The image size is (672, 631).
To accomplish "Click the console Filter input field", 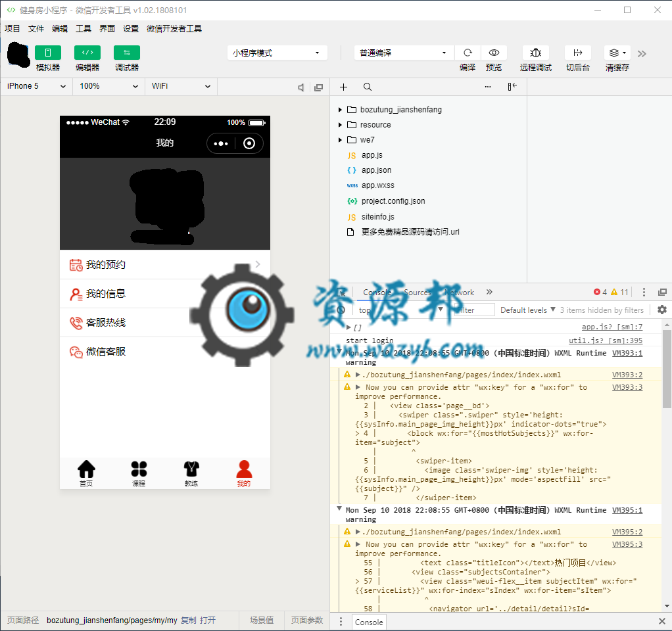I will (x=475, y=310).
